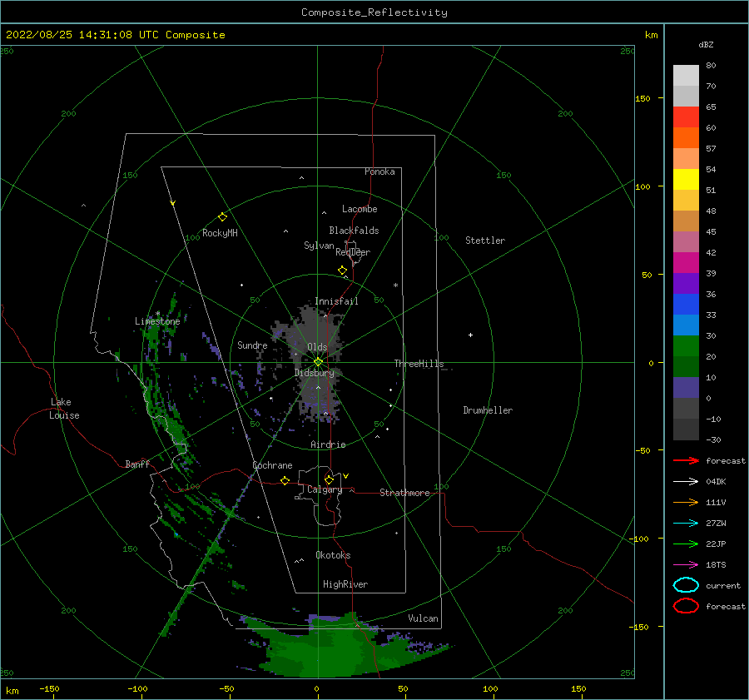Screen dimensions: 749x700
Task: Click the Drumheller label
Action: 488,410
